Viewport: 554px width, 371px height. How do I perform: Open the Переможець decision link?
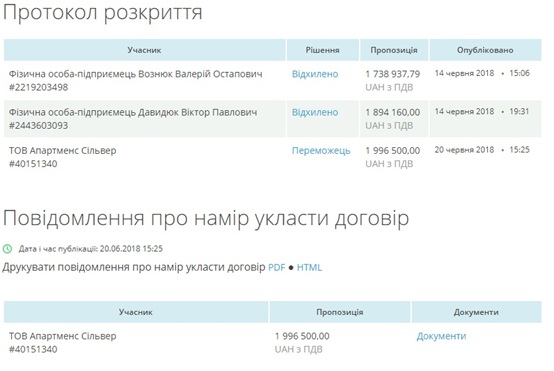[321, 151]
